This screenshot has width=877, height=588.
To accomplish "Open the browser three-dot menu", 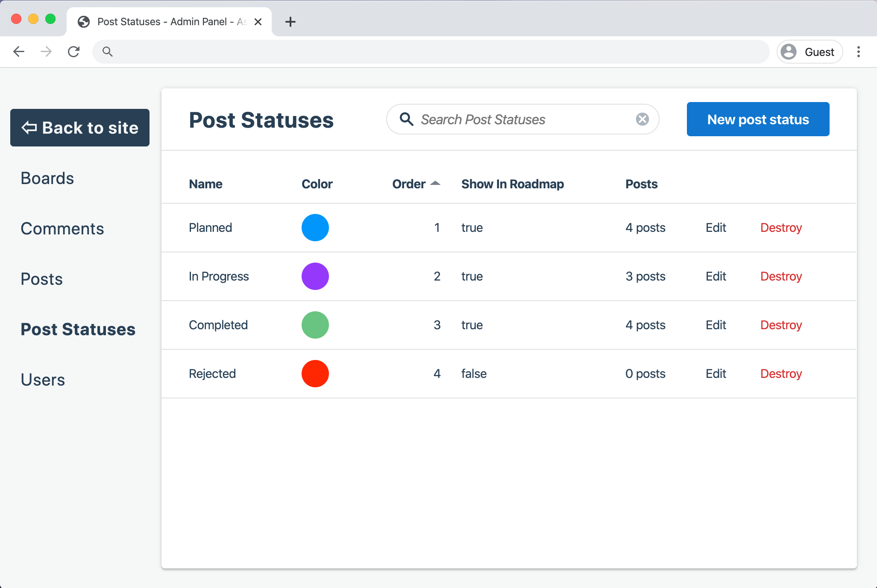I will 858,52.
